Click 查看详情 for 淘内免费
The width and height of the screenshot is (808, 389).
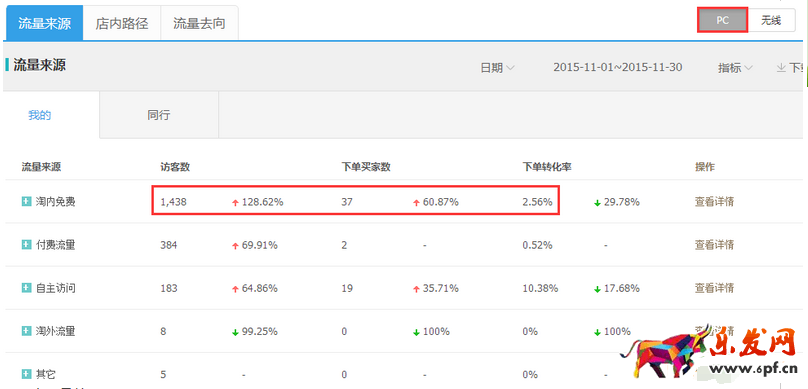(x=714, y=202)
